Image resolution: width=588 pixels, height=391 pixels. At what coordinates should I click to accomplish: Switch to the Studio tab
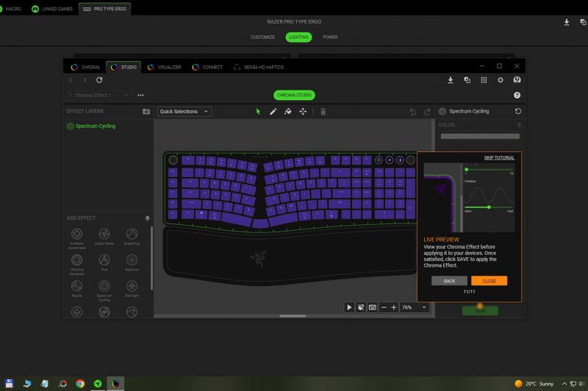point(123,67)
